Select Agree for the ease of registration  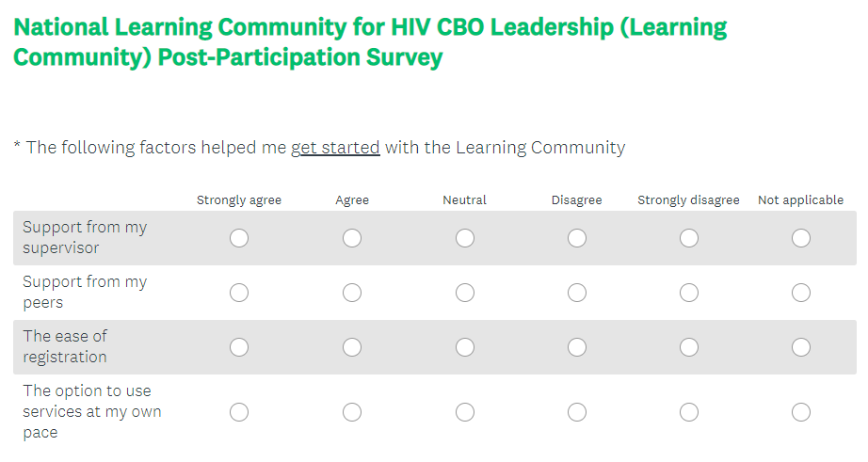tap(352, 347)
